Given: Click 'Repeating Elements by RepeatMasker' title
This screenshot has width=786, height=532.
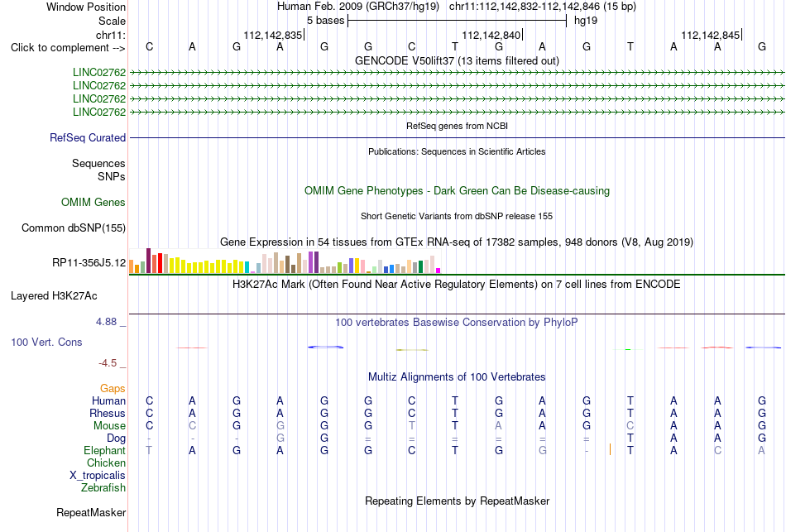Looking at the screenshot, I should [x=457, y=501].
